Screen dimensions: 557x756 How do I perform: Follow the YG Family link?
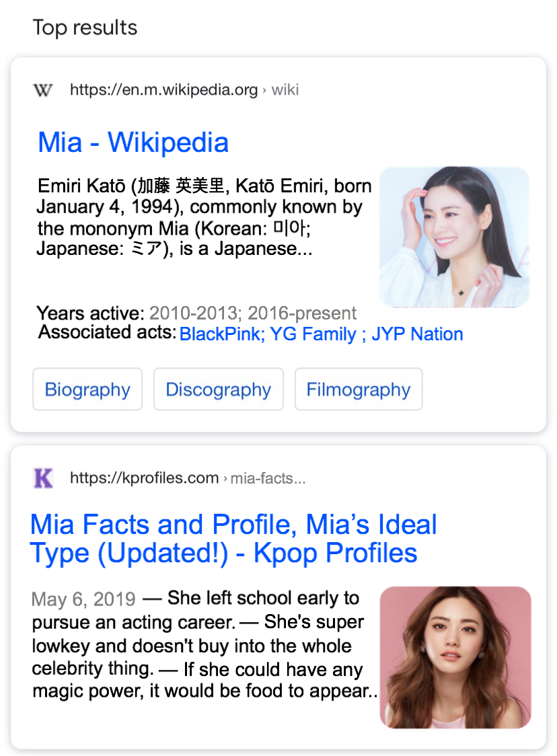(x=313, y=334)
